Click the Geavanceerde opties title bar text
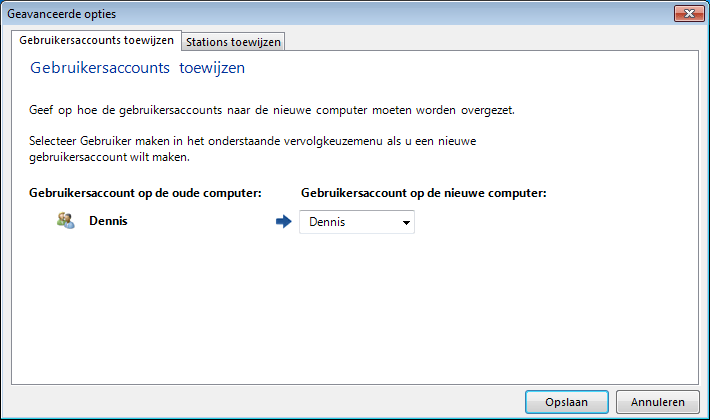 62,14
